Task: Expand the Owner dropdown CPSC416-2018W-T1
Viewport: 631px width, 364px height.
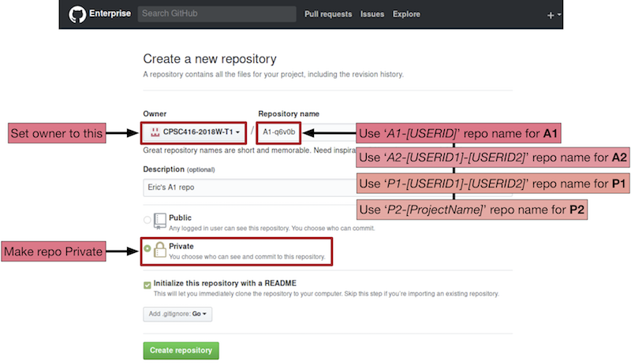Action: pyautogui.click(x=194, y=132)
